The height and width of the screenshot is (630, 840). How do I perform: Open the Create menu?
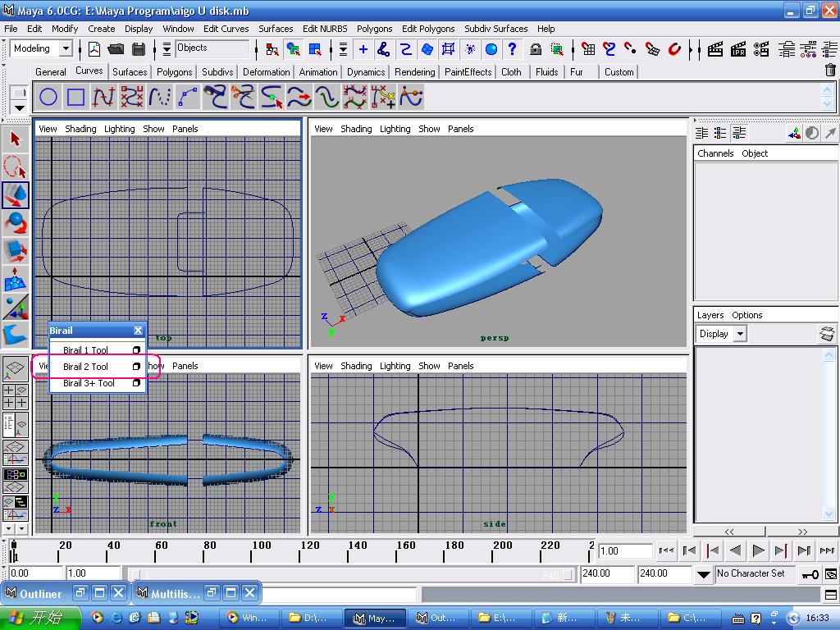tap(101, 29)
